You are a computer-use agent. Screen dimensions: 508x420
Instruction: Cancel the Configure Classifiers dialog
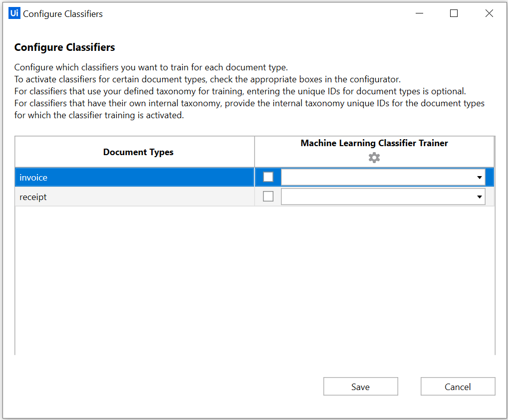pos(458,386)
